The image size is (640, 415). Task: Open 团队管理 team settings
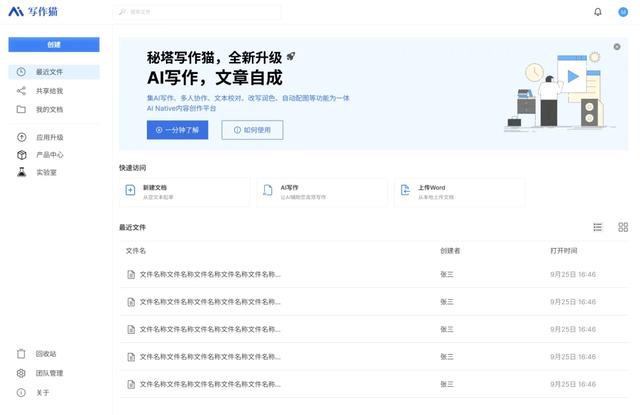[49, 373]
